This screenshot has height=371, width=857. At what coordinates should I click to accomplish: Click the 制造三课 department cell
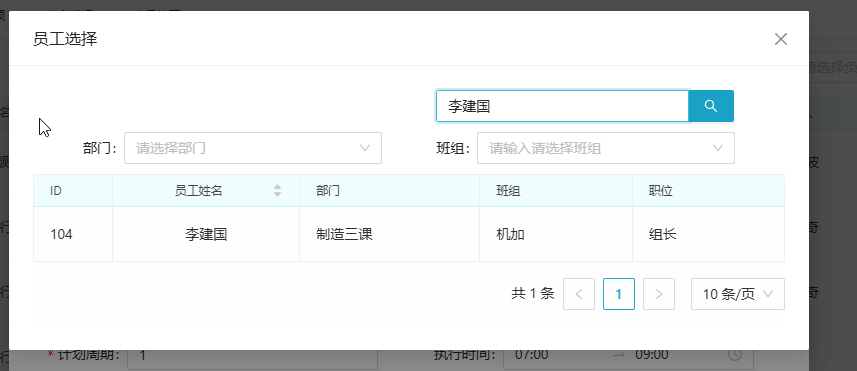(x=389, y=234)
